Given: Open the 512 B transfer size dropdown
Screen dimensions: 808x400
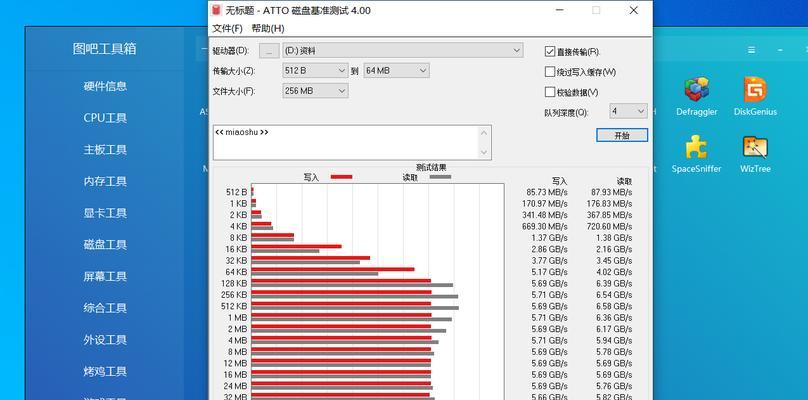Looking at the screenshot, I should click(315, 71).
